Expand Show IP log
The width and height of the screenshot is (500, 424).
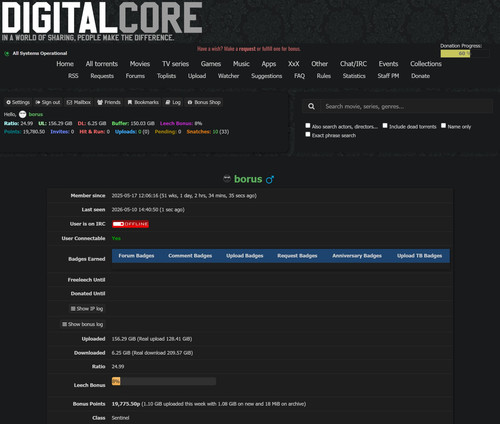pyautogui.click(x=87, y=309)
